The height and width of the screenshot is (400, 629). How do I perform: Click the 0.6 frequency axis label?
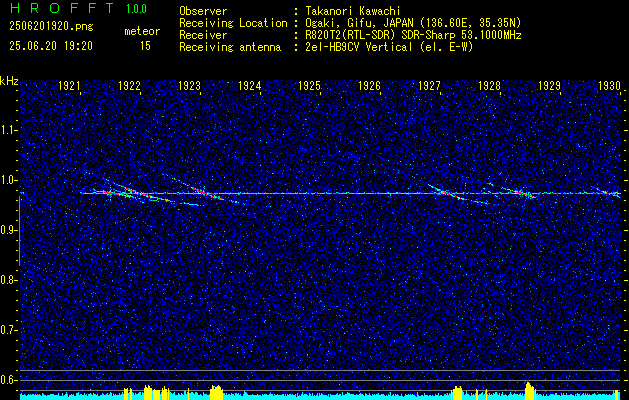[x=8, y=380]
